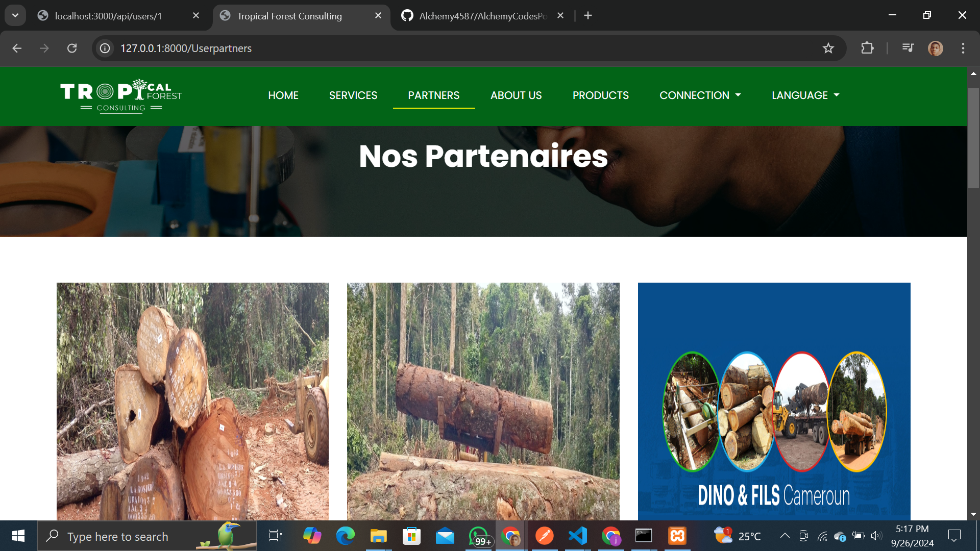980x551 pixels.
Task: Show hidden system tray icons
Action: [x=785, y=536]
